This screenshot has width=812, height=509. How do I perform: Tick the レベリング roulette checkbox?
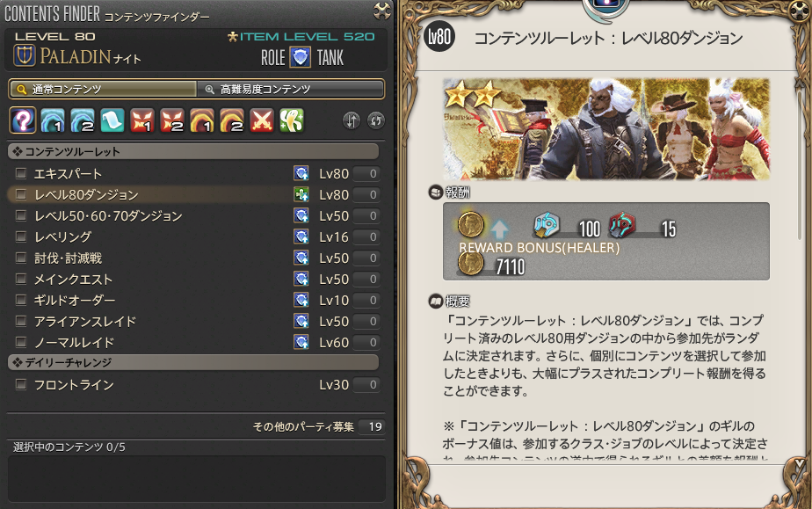(x=21, y=236)
